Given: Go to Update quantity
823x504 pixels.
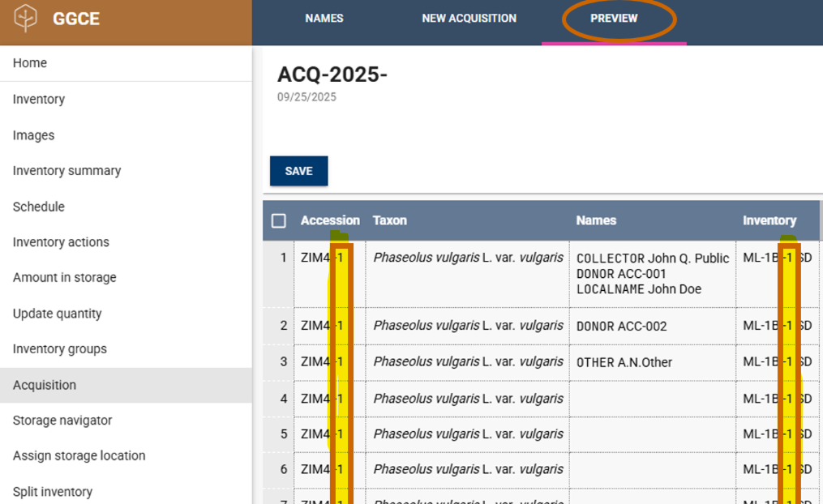Looking at the screenshot, I should click(x=58, y=314).
